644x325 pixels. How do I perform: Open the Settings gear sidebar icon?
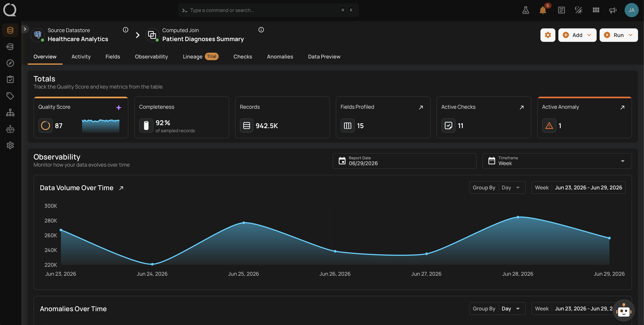(10, 145)
